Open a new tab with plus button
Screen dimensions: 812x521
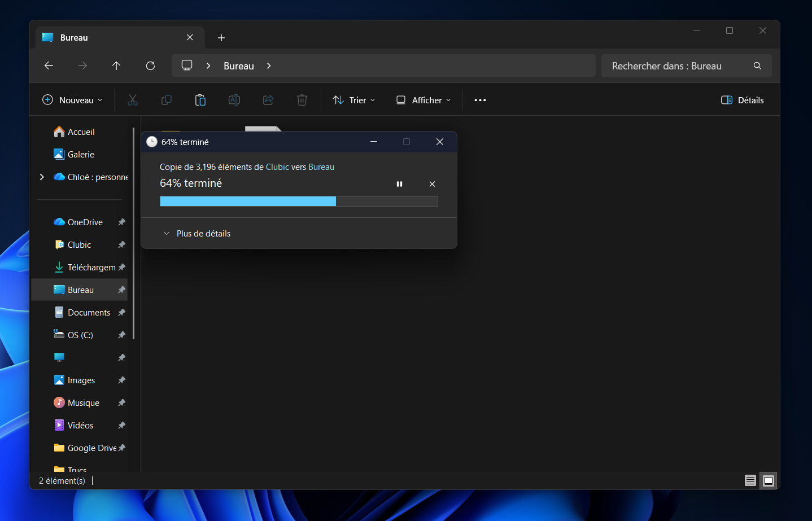pyautogui.click(x=221, y=38)
